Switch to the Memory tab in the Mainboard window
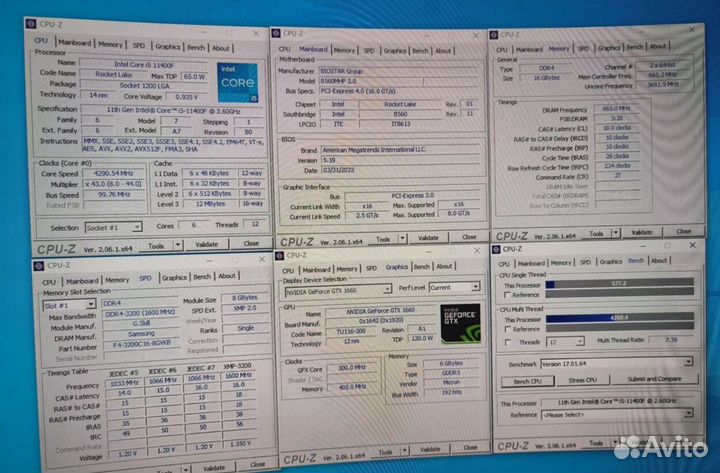Screen dimensions: 720x473 tap(344, 51)
